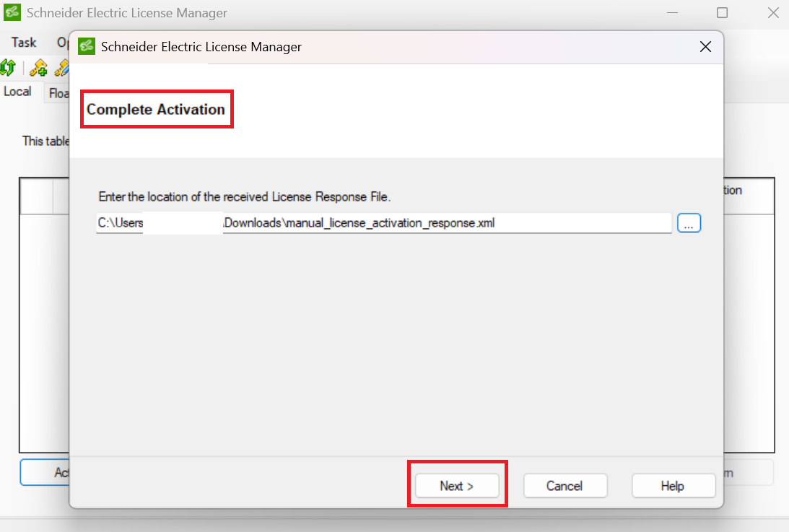This screenshot has width=789, height=532.
Task: Browse for the License Response File
Action: [x=689, y=223]
